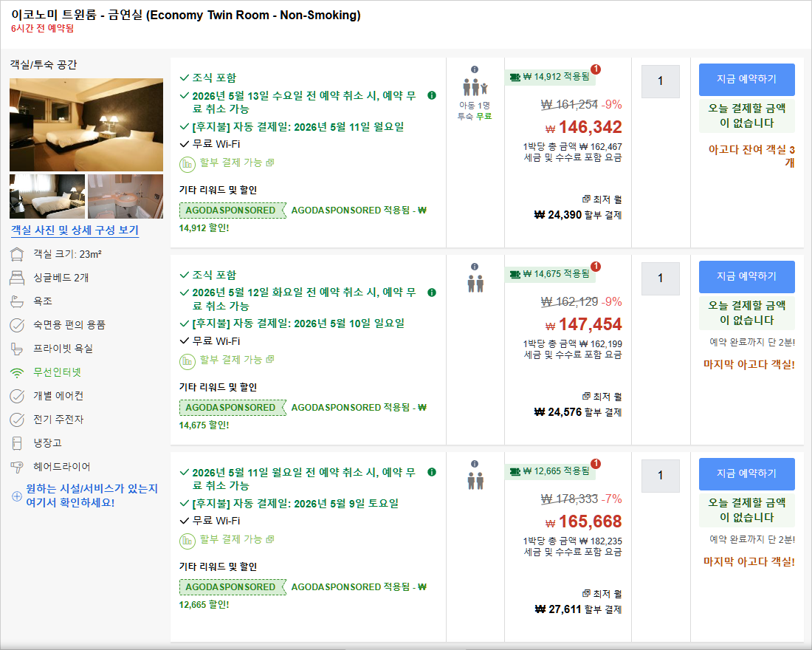Click the main twin room photo
Image resolution: width=812 pixels, height=650 pixels.
[86, 125]
